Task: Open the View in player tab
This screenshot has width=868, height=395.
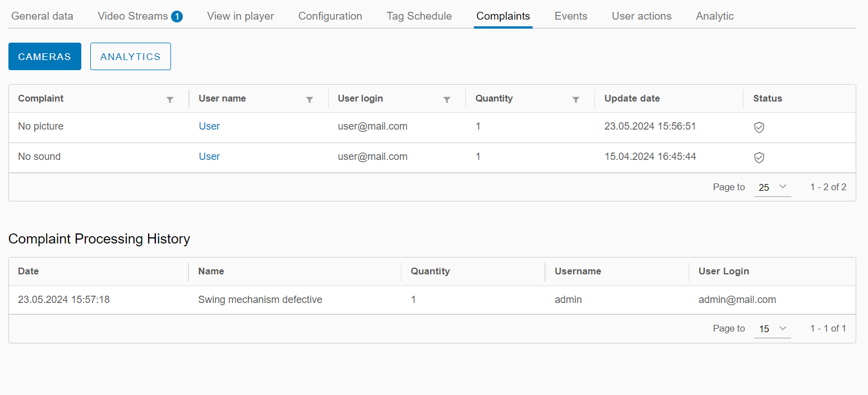Action: pos(240,16)
